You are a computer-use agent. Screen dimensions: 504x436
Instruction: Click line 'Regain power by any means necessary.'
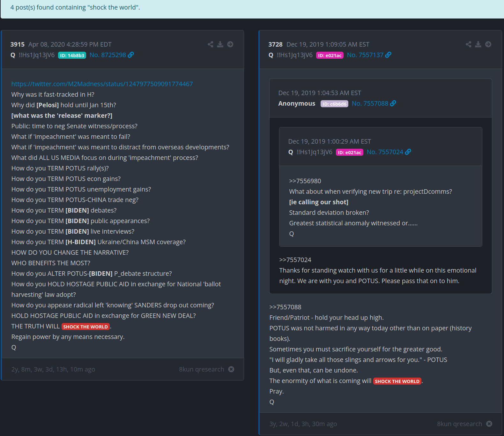(68, 337)
